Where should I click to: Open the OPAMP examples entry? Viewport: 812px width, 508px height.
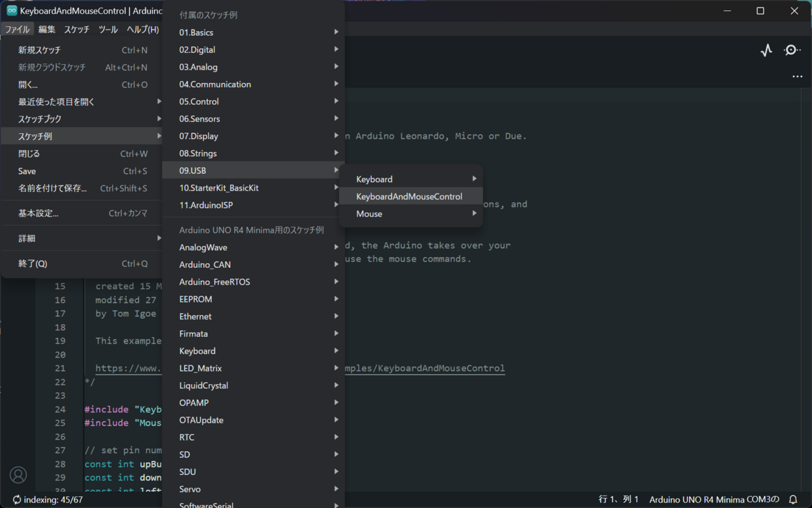254,402
